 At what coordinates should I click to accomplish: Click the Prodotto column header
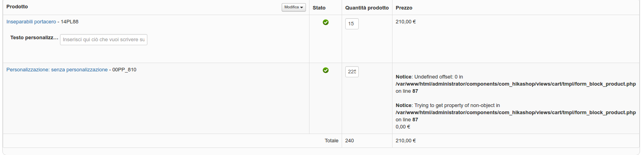[x=17, y=7]
